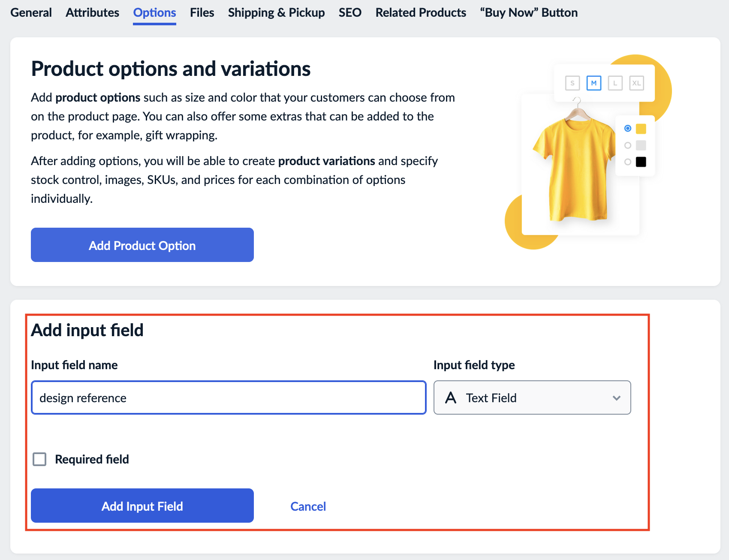Click the "Add Input Field" button
729x560 pixels.
(x=142, y=506)
